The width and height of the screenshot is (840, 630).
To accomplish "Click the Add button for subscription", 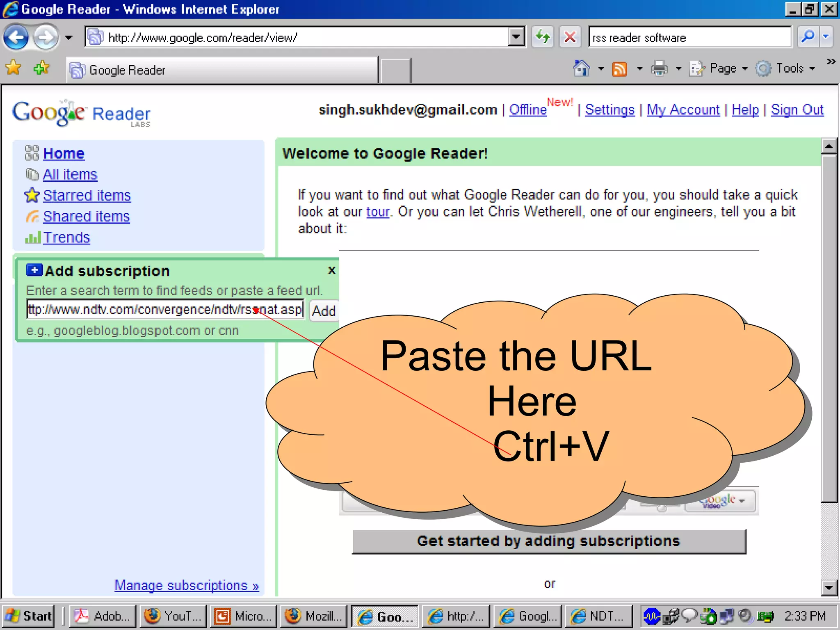I will (324, 310).
